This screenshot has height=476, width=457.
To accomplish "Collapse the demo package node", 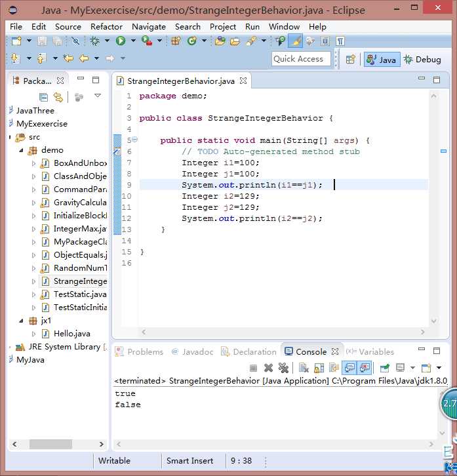I will click(21, 150).
